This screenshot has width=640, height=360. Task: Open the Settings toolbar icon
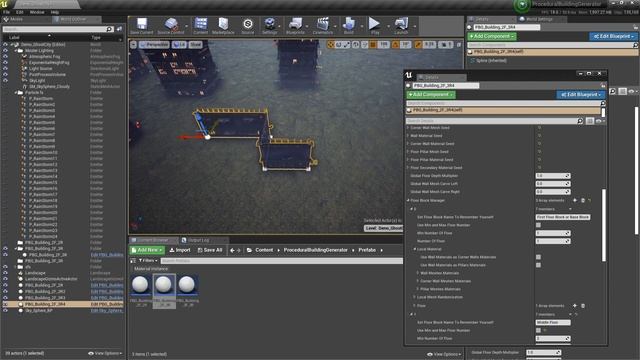[x=269, y=26]
